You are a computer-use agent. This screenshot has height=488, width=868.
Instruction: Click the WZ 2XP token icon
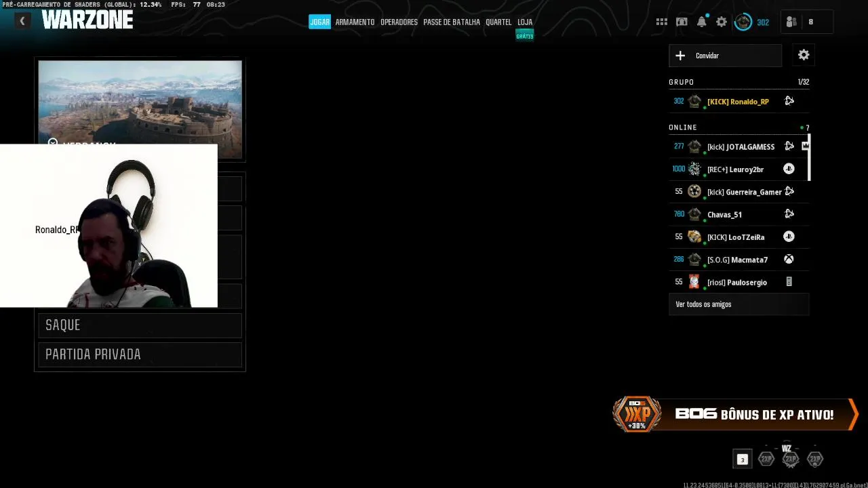point(791,457)
